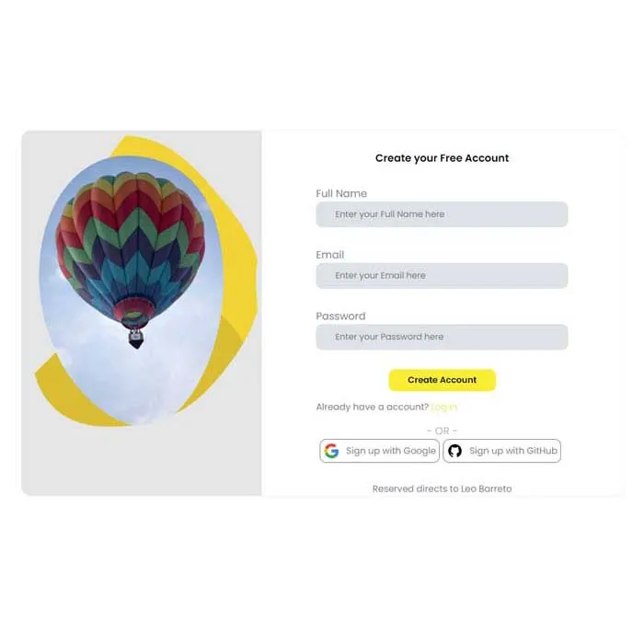Click the Email field label

(329, 255)
